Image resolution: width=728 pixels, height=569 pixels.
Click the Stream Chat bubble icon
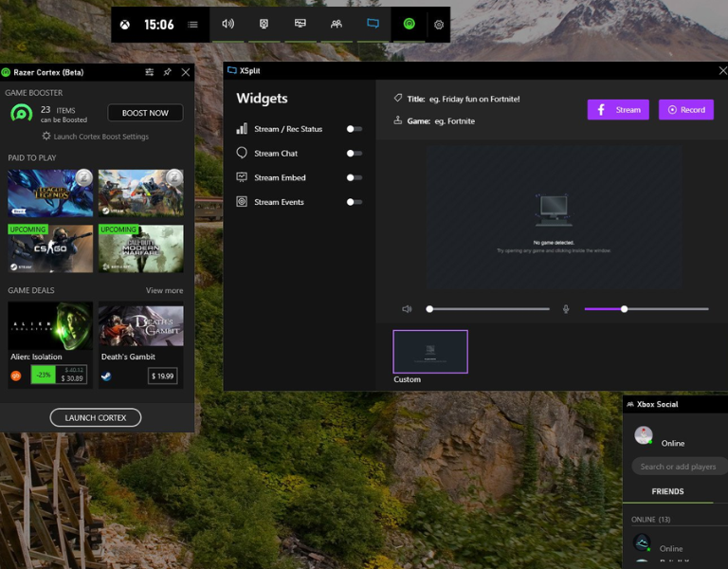click(242, 153)
